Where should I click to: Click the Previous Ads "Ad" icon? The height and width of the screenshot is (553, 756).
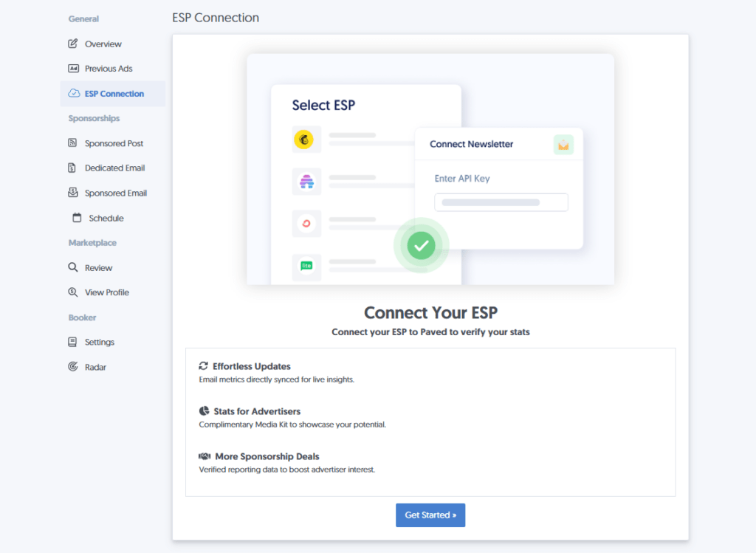point(72,68)
